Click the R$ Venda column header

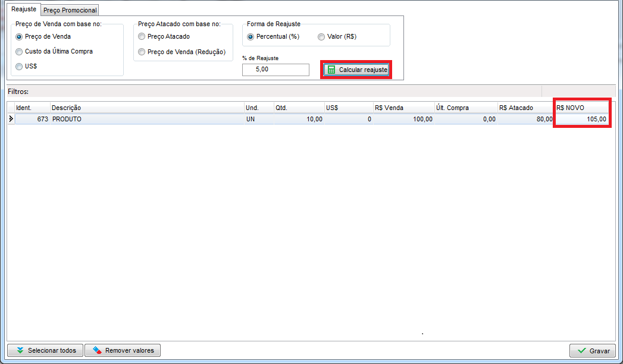(403, 108)
